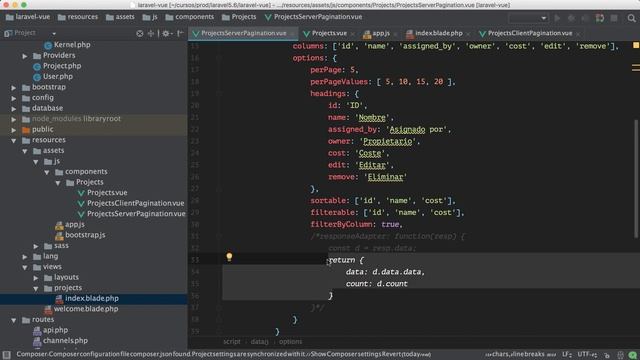Open app.js in project tree

(74, 224)
